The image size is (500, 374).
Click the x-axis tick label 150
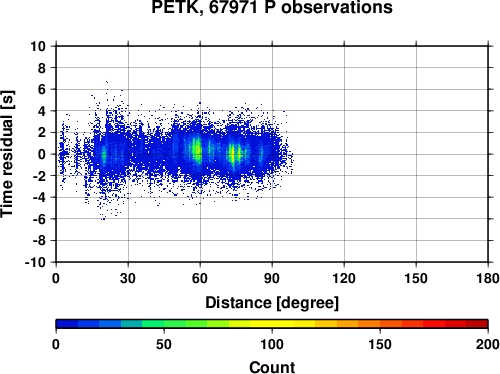tap(416, 278)
